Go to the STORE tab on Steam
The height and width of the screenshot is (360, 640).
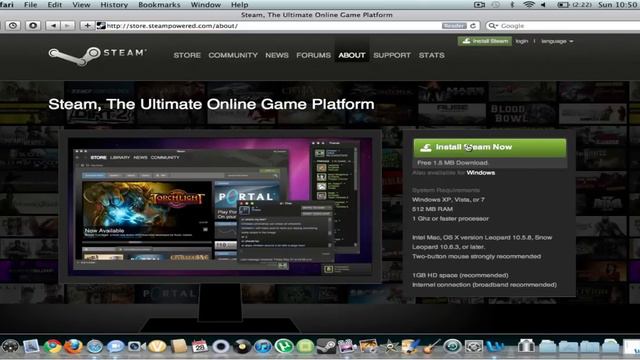click(187, 55)
